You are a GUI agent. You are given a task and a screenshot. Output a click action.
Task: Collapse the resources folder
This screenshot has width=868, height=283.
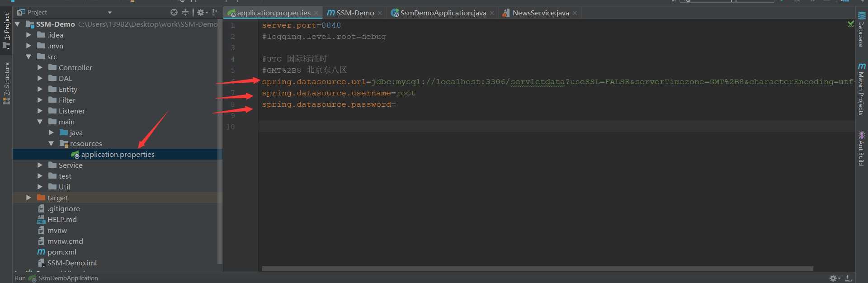(x=51, y=143)
